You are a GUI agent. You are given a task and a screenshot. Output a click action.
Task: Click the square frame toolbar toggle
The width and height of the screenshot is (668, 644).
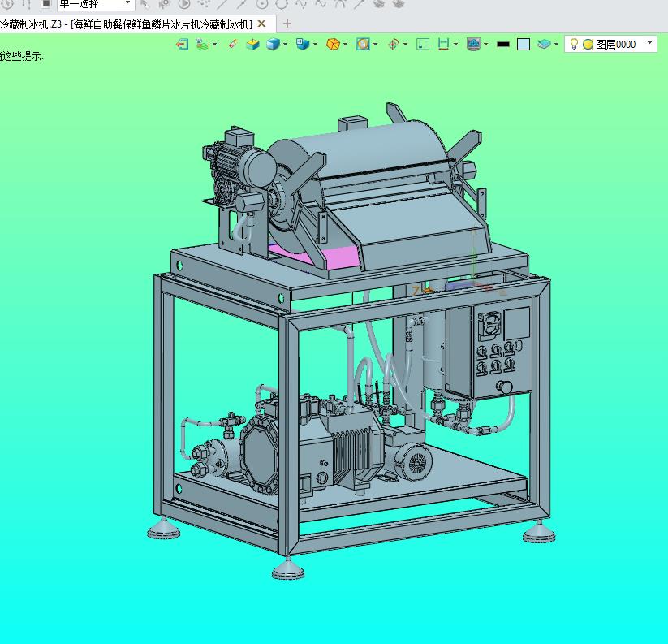click(x=422, y=44)
